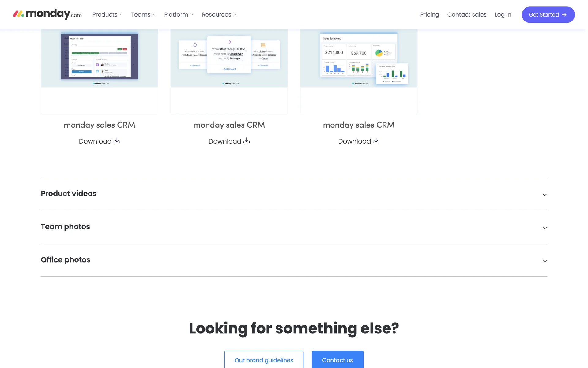Open the Teams dropdown menu
588x368 pixels.
[x=143, y=15]
